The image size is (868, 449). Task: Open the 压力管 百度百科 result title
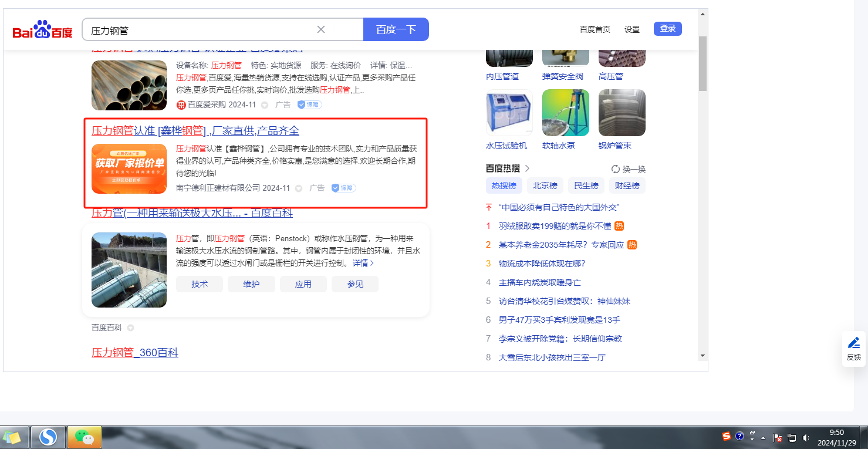point(192,212)
